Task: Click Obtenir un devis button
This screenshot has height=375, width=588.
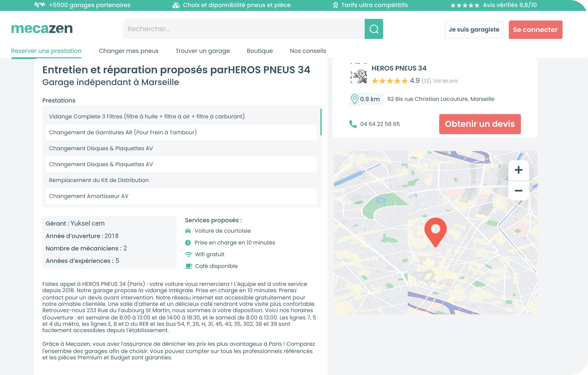Action: tap(480, 124)
